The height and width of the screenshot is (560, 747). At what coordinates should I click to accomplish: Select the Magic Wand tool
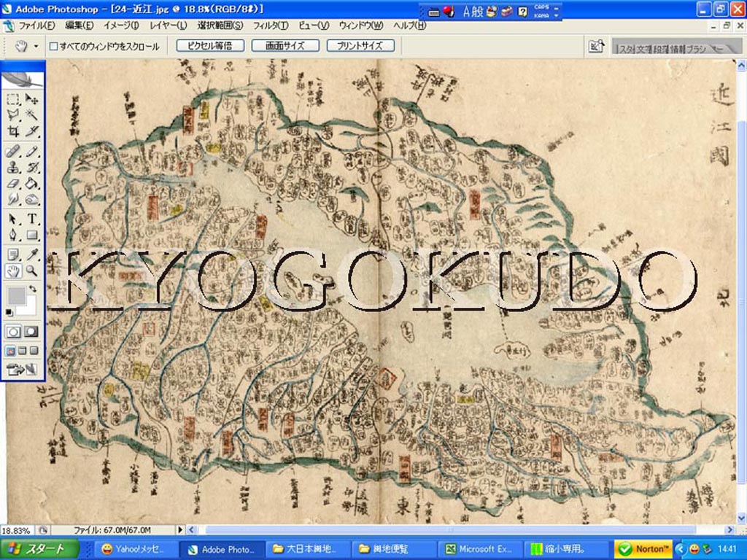tap(31, 114)
